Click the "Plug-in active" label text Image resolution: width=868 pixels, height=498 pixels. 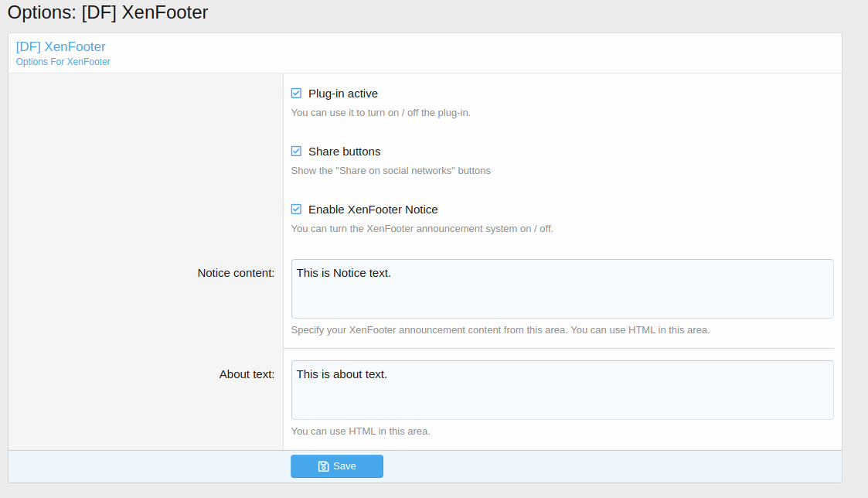pyautogui.click(x=342, y=94)
